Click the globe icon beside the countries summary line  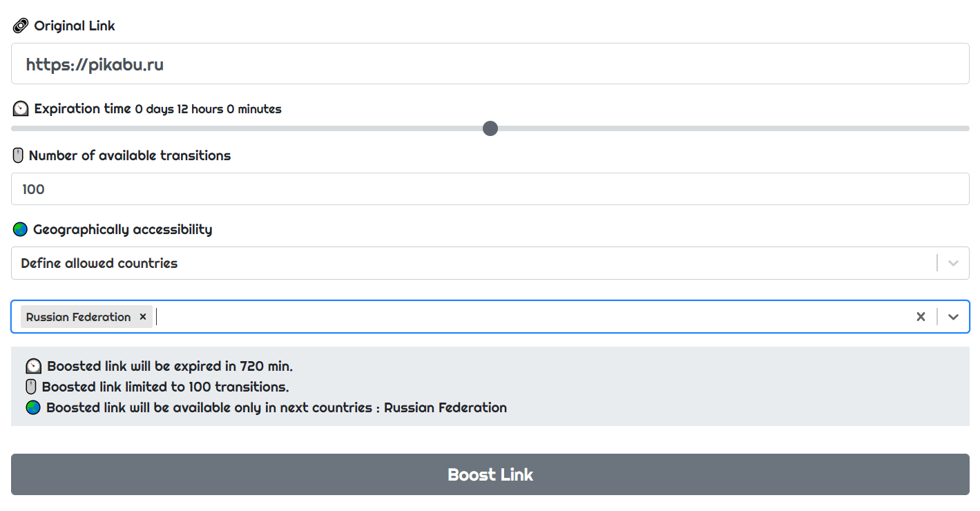coord(32,407)
